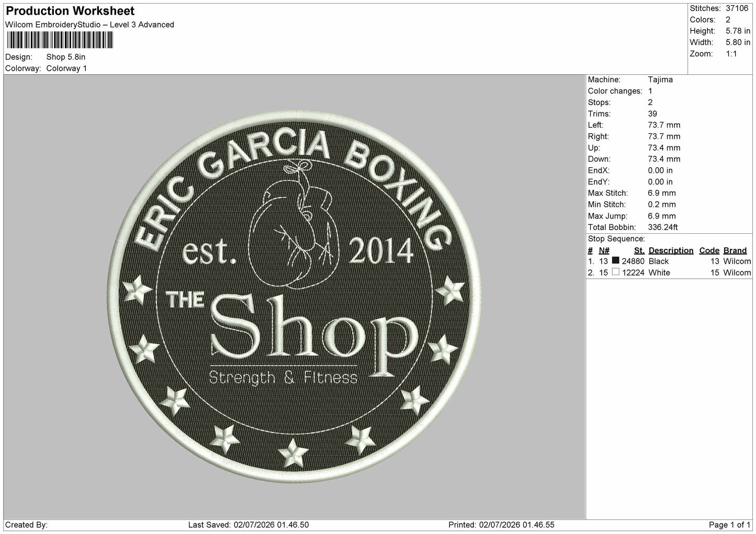Viewport: 756px width, 534px height.
Task: Click the Trims value 39
Action: (652, 113)
